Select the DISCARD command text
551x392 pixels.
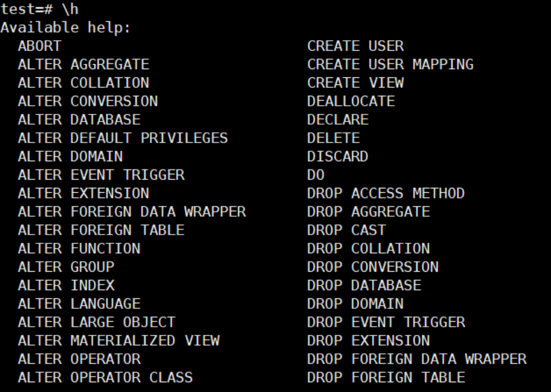click(338, 156)
